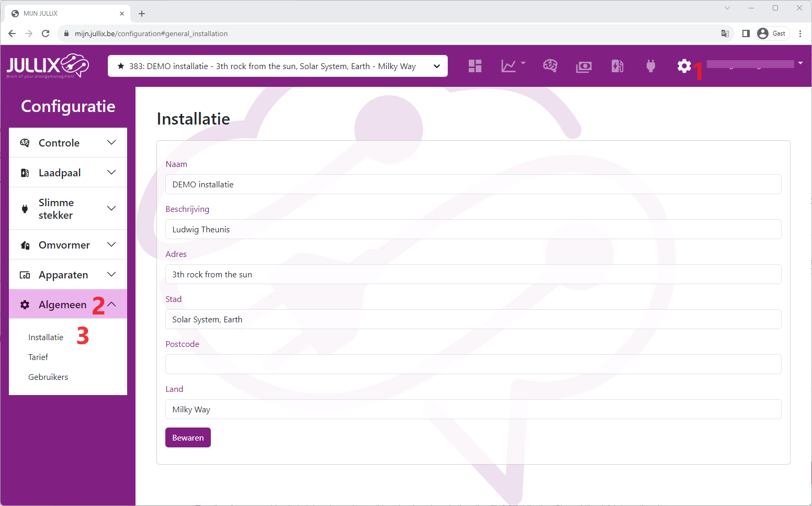Select the Tarief submenu item

pyautogui.click(x=38, y=357)
